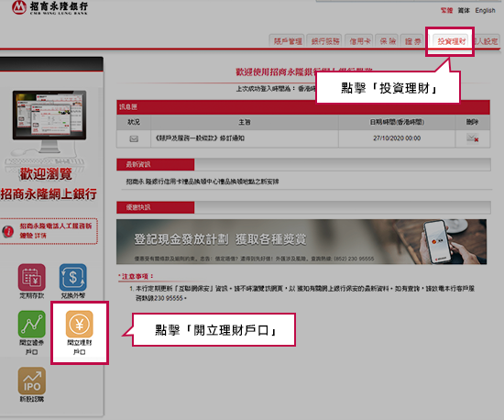This screenshot has width=504, height=420.
Task: Switch language to 繁體
Action: click(x=446, y=10)
